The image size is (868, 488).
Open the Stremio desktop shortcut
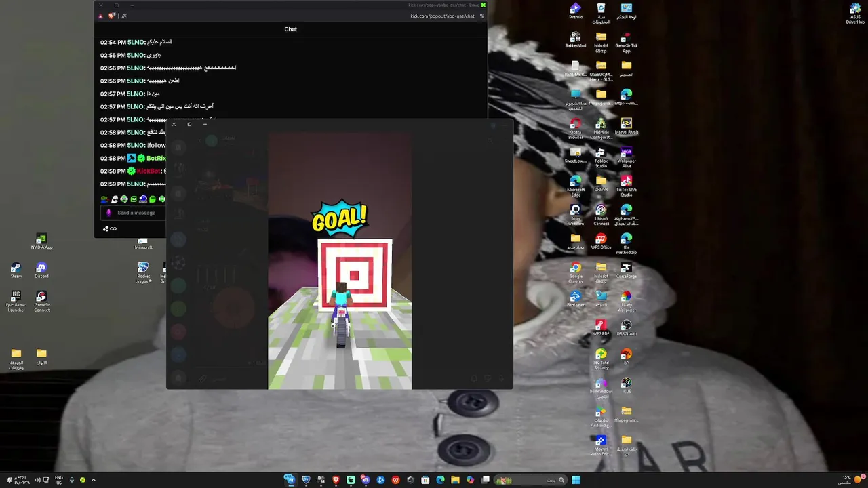point(576,11)
